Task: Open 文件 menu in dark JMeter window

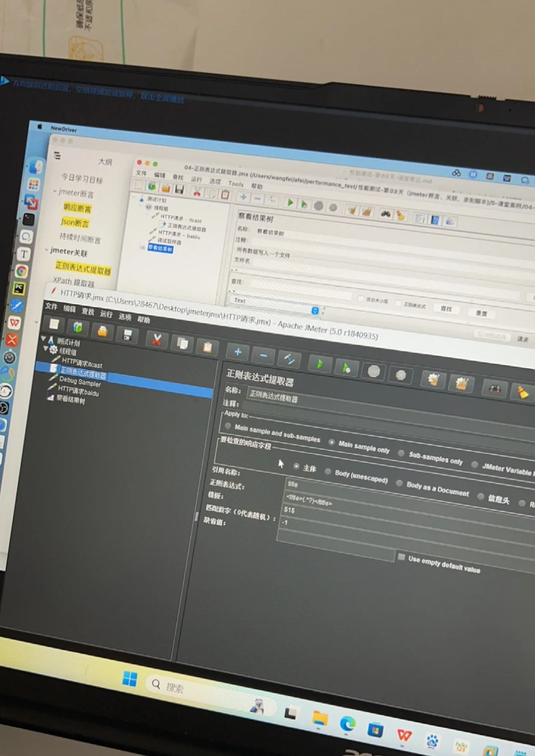Action: tap(51, 306)
